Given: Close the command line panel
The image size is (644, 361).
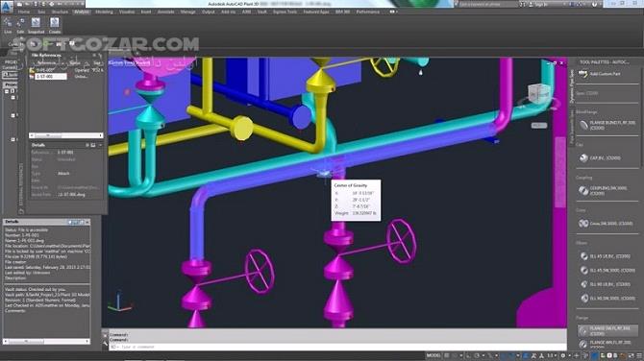Looking at the screenshot, I should 105,335.
